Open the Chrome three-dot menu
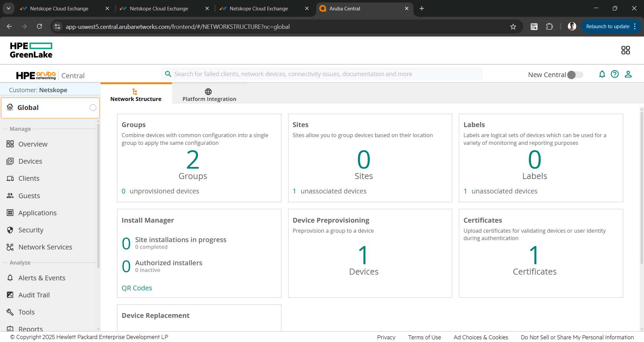644x342 pixels. pyautogui.click(x=635, y=26)
